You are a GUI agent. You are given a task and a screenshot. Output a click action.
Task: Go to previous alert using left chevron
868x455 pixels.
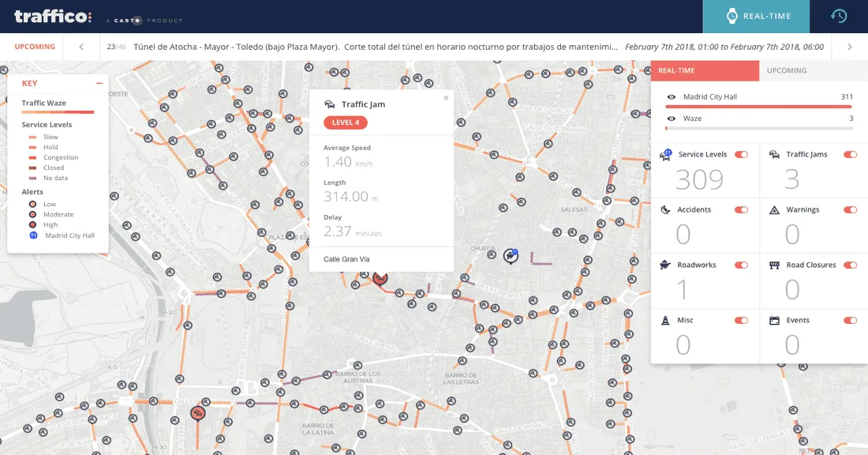tap(81, 47)
